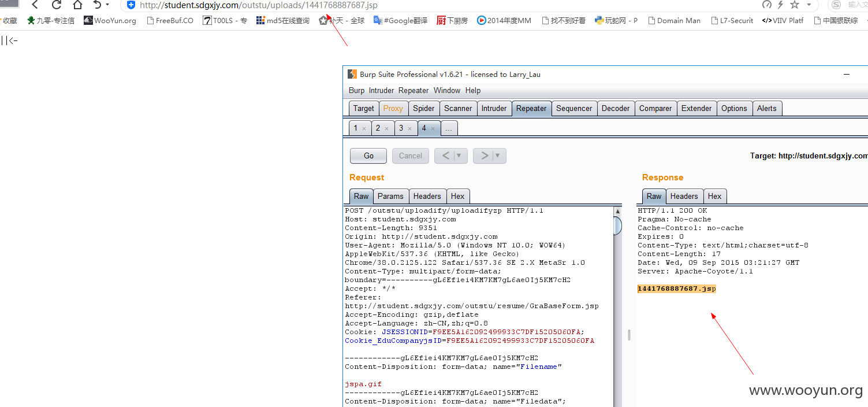Select Repeater request tab 1
Screen dimensions: 868x407
[356, 128]
